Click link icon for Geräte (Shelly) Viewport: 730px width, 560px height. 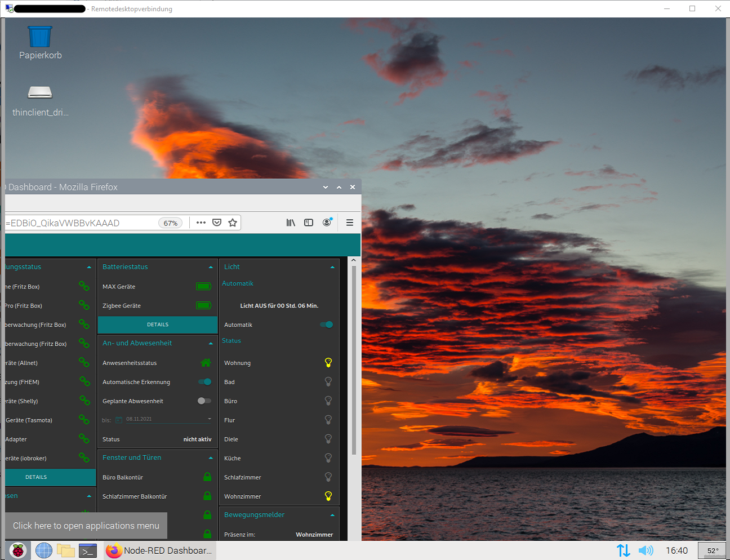84,401
